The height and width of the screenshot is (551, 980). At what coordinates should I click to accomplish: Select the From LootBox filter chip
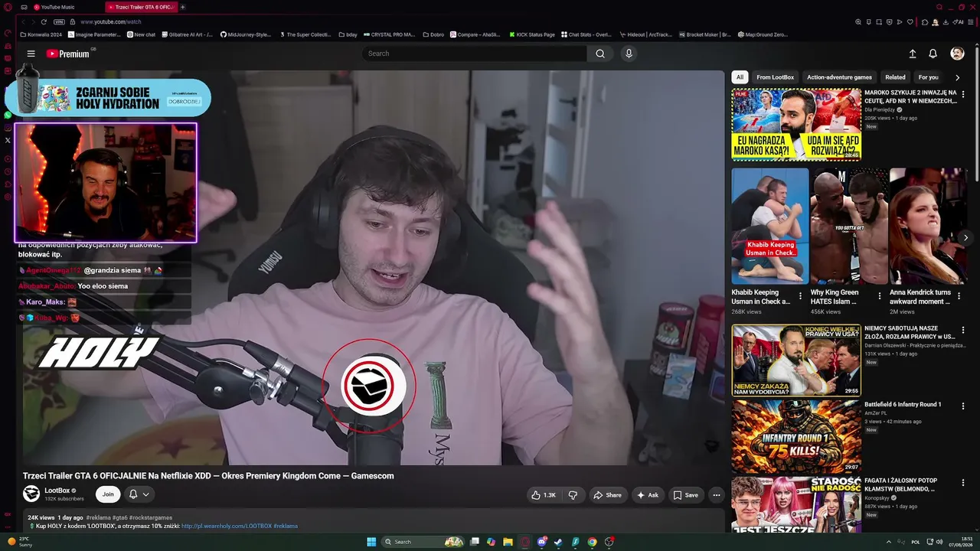775,77
